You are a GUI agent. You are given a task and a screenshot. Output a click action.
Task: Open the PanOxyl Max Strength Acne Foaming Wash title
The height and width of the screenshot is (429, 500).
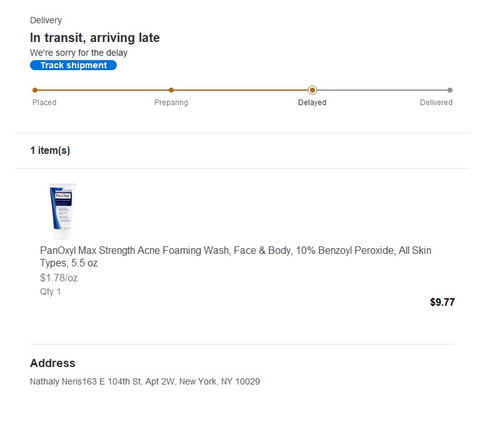click(236, 256)
